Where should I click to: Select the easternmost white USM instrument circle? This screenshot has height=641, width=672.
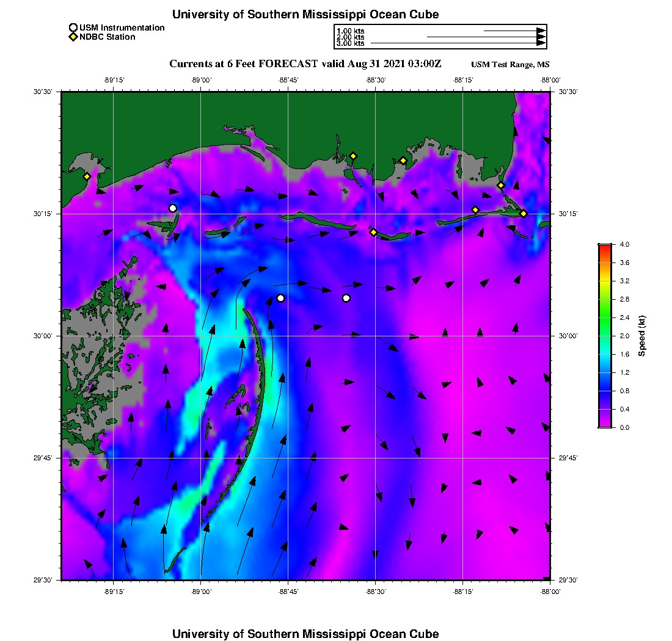point(346,298)
